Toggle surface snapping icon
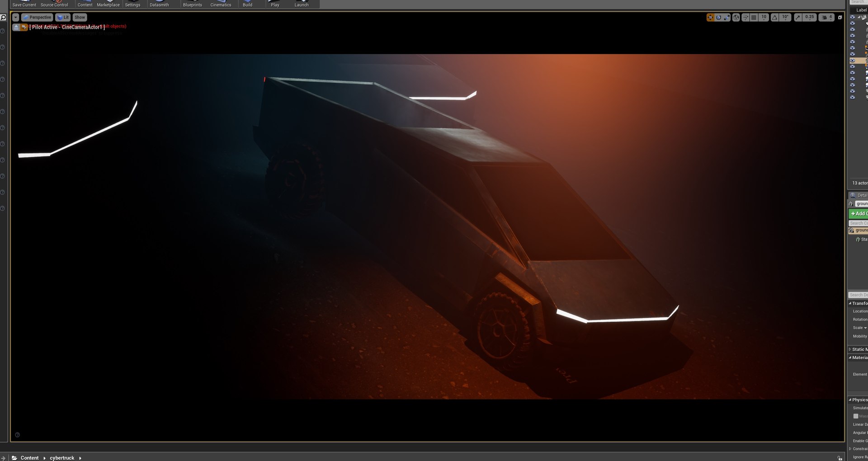The height and width of the screenshot is (461, 868). [x=745, y=18]
